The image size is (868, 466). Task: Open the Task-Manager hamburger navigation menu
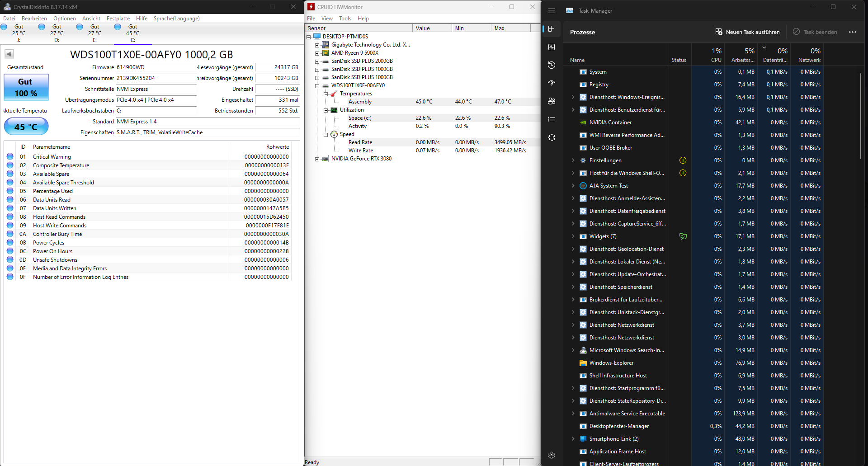pos(552,11)
